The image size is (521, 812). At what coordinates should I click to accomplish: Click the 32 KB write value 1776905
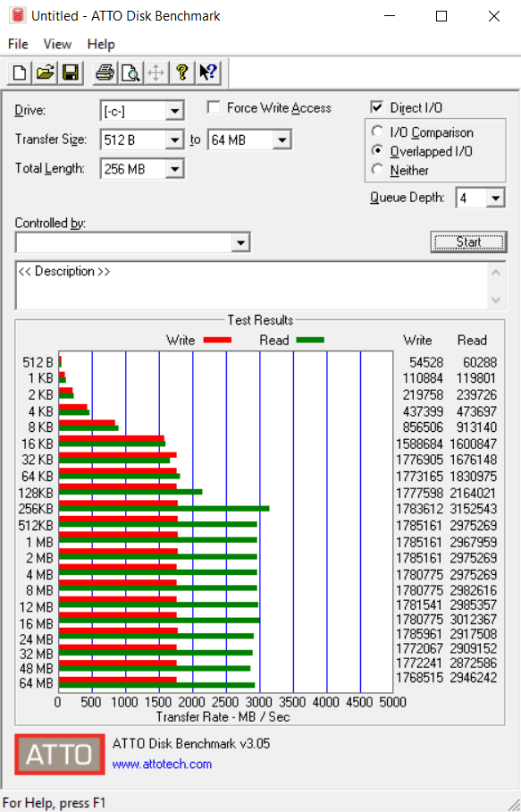[420, 460]
